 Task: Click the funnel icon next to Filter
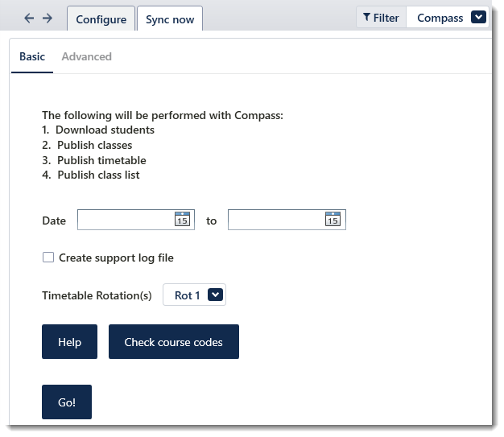[366, 18]
